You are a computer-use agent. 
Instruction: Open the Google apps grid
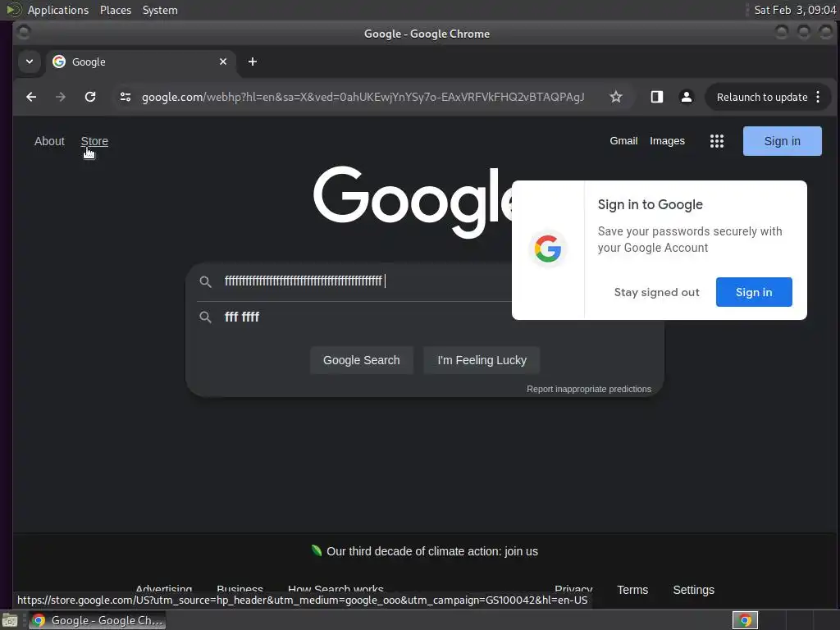717,141
